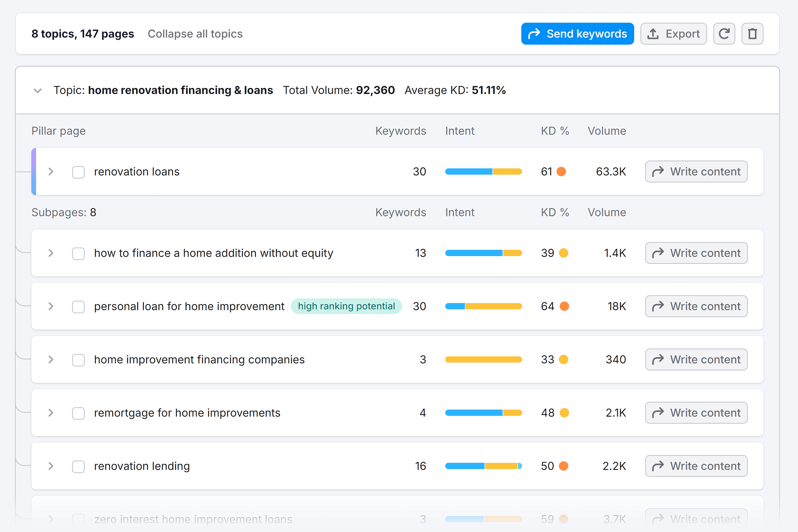Click the Write content arrow icon for renovation loans

coord(658,172)
